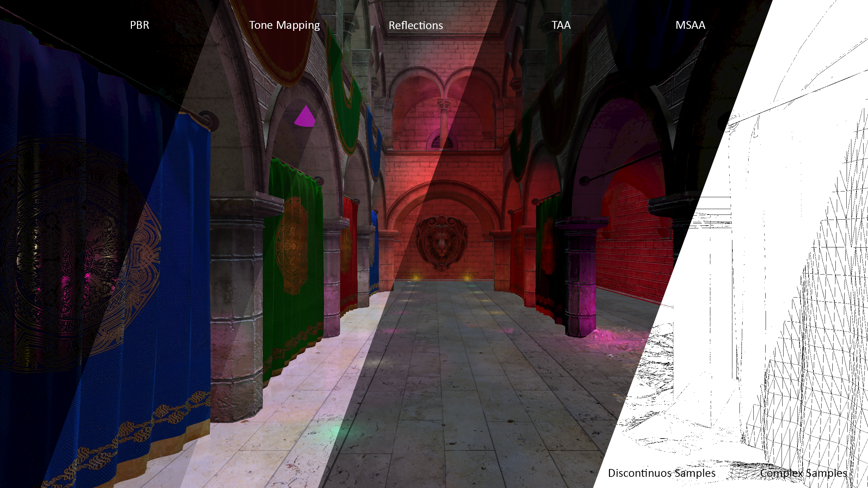Click the MSAA label

coord(690,25)
